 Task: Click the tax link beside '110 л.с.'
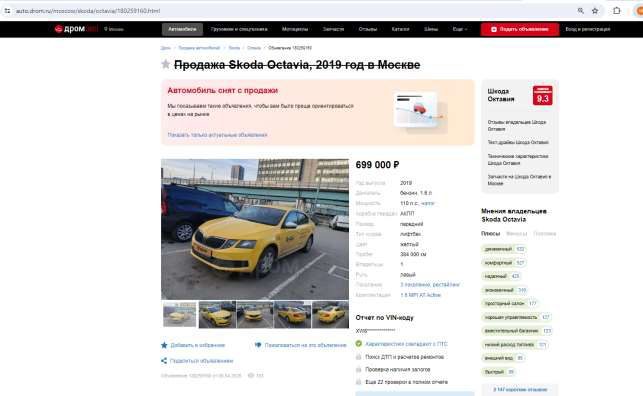tap(427, 203)
